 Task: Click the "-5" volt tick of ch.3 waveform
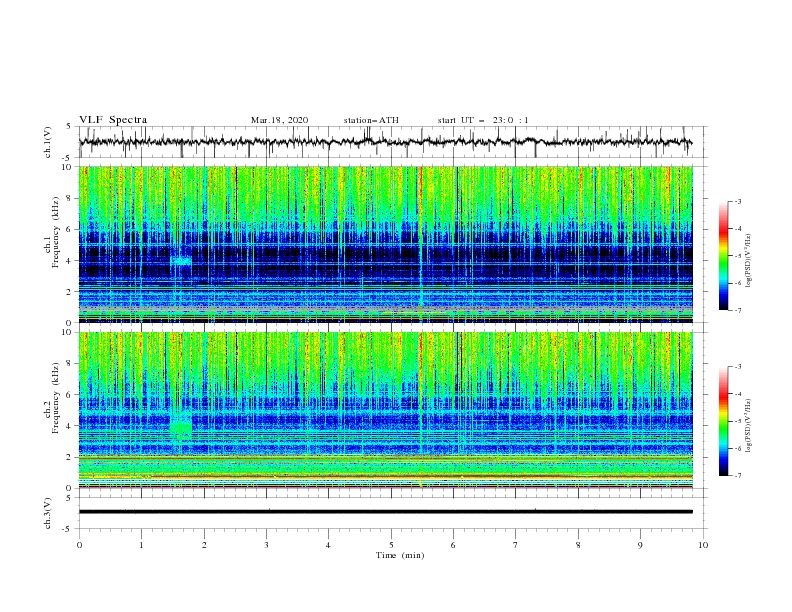[x=67, y=529]
